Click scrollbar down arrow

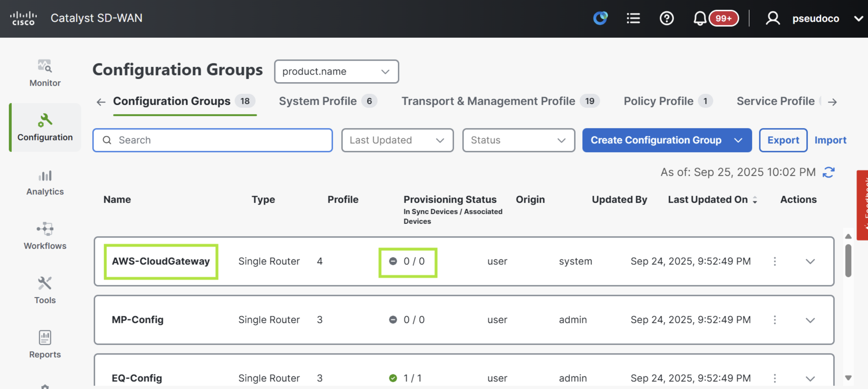pos(848,378)
